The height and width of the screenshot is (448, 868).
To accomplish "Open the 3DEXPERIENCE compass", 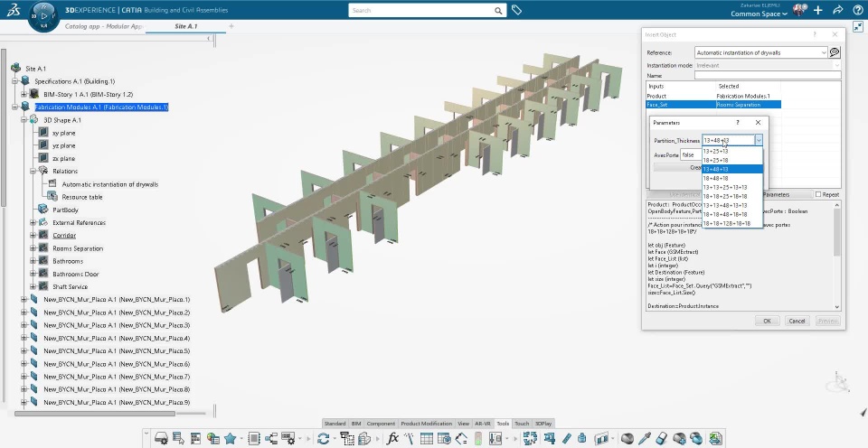I will pos(45,15).
